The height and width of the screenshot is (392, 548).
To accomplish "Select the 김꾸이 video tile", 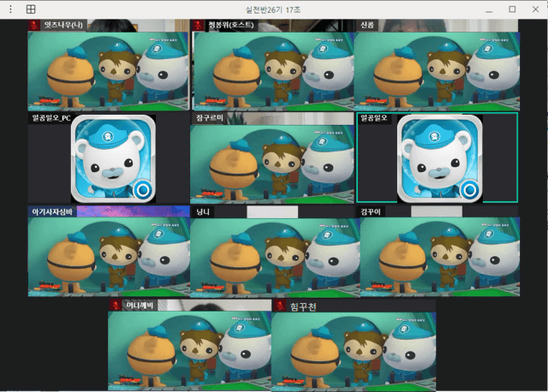I will (x=438, y=251).
